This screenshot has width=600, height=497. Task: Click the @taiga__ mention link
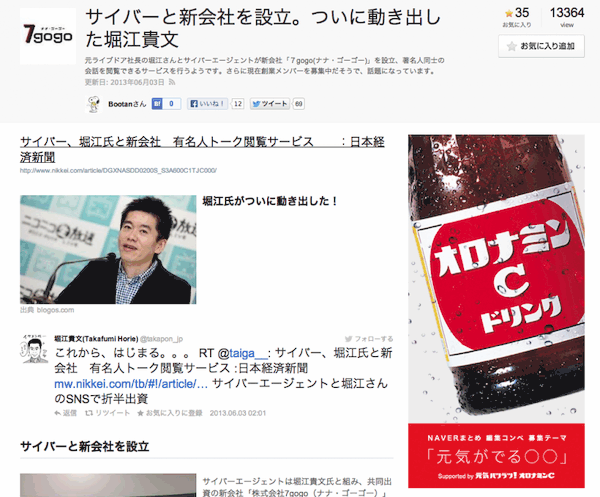click(247, 354)
